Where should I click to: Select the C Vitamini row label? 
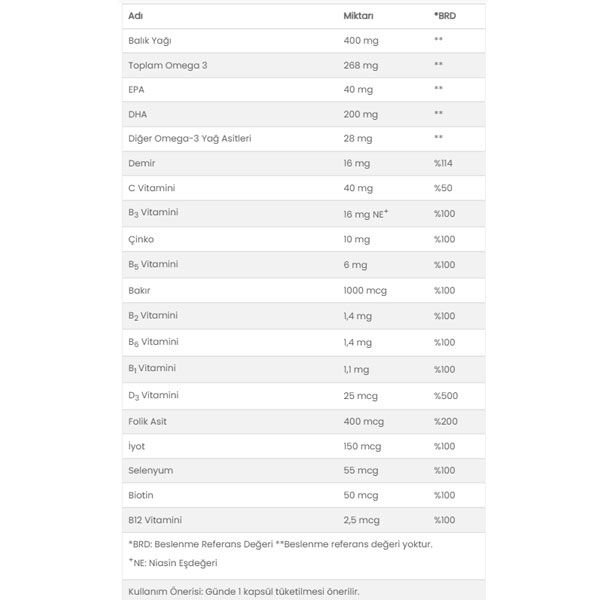152,188
